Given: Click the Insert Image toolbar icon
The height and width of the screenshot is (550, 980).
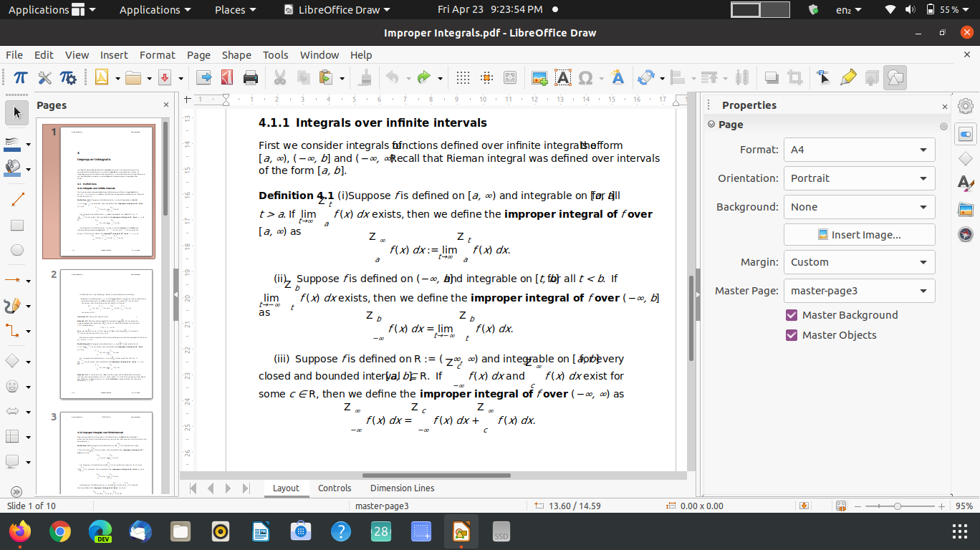Looking at the screenshot, I should click(539, 77).
